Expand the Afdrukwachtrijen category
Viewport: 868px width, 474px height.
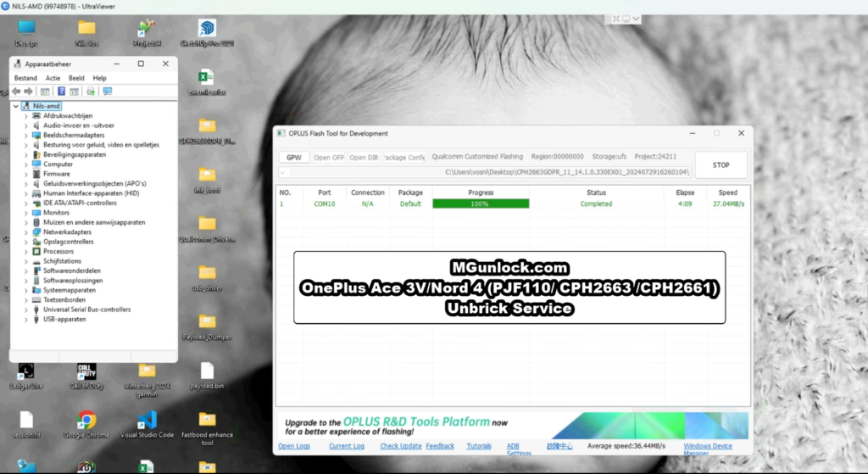25,115
